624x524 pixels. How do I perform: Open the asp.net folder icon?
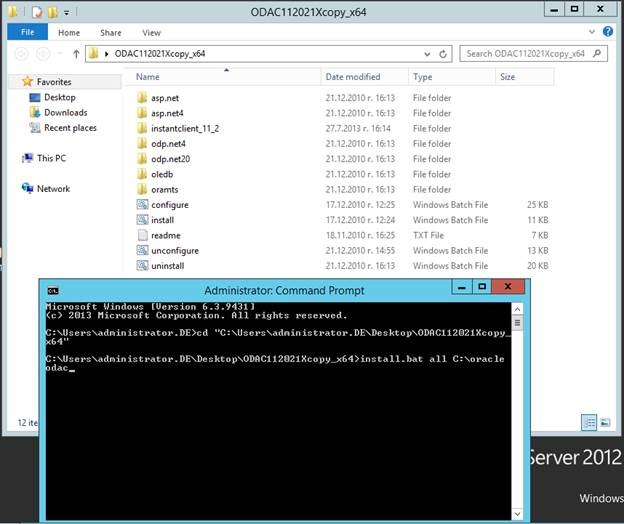coord(142,98)
